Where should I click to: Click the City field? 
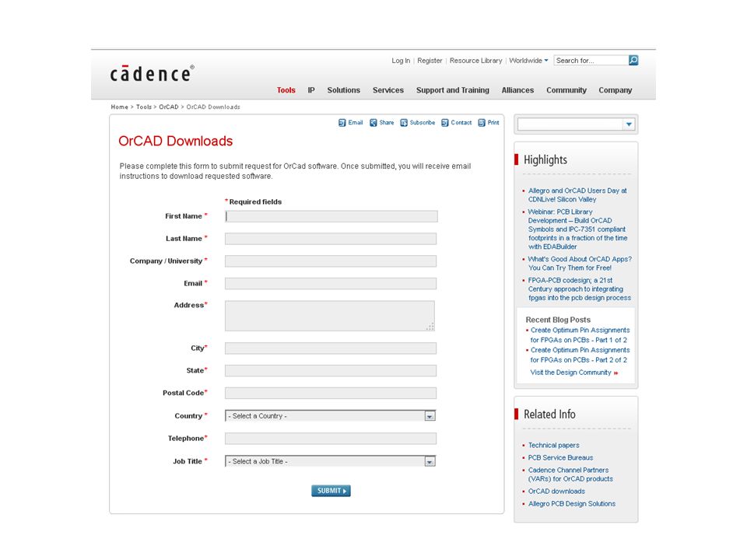pyautogui.click(x=331, y=348)
